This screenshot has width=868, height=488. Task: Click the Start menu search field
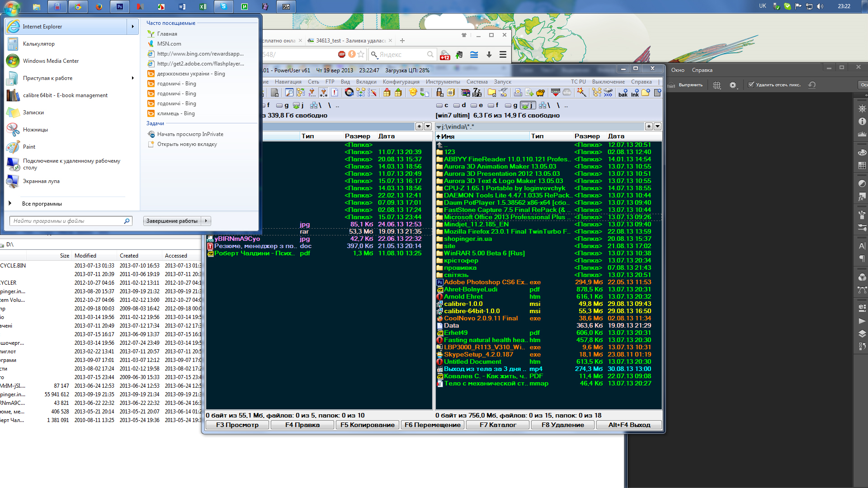pos(68,221)
